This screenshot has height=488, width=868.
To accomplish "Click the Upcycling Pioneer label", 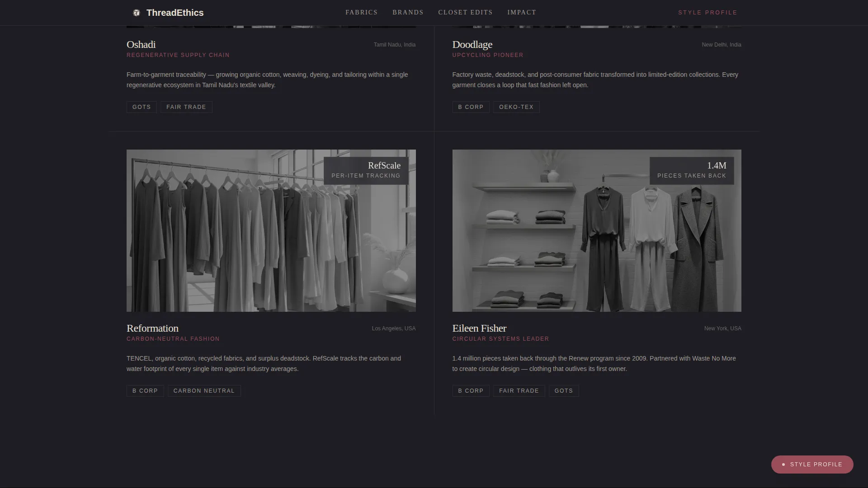I will [488, 55].
